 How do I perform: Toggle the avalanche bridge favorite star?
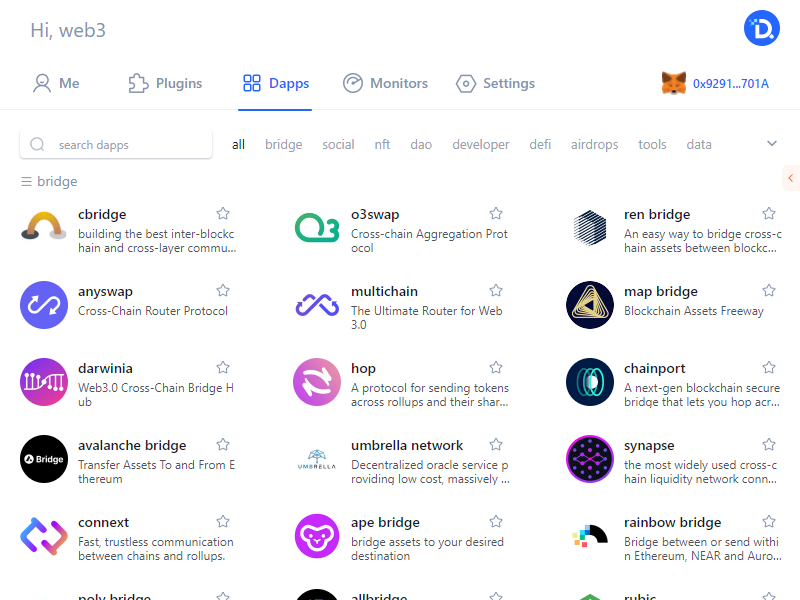223,444
